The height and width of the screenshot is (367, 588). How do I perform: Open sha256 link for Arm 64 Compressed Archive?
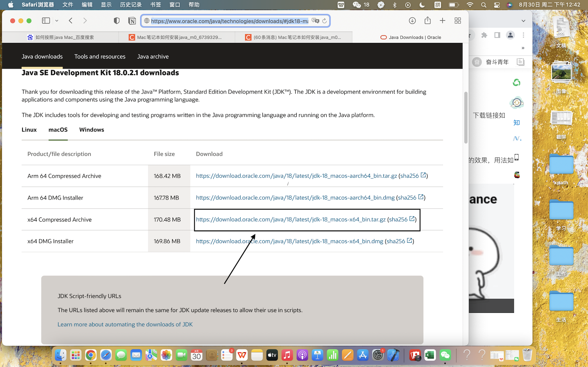pos(413,176)
